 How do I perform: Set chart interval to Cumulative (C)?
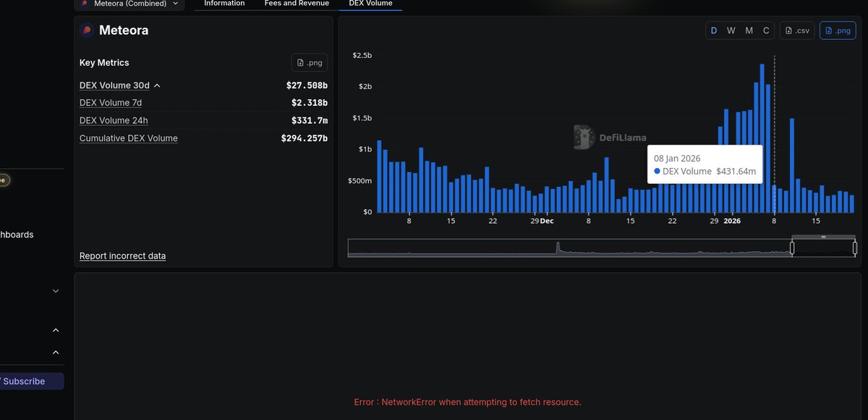pos(766,30)
